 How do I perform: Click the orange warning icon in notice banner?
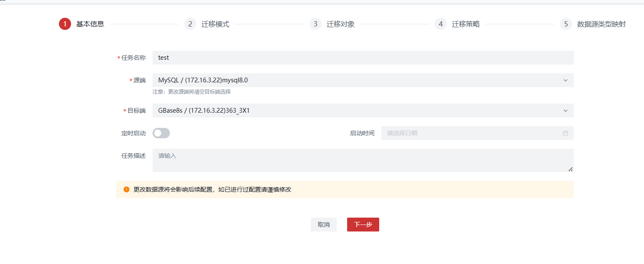pos(127,189)
